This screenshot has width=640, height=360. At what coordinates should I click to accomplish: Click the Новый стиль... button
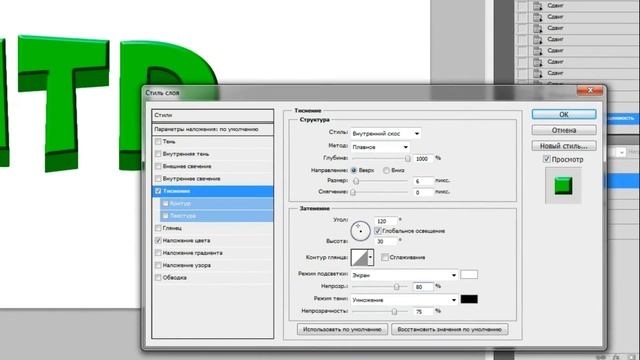click(564, 146)
